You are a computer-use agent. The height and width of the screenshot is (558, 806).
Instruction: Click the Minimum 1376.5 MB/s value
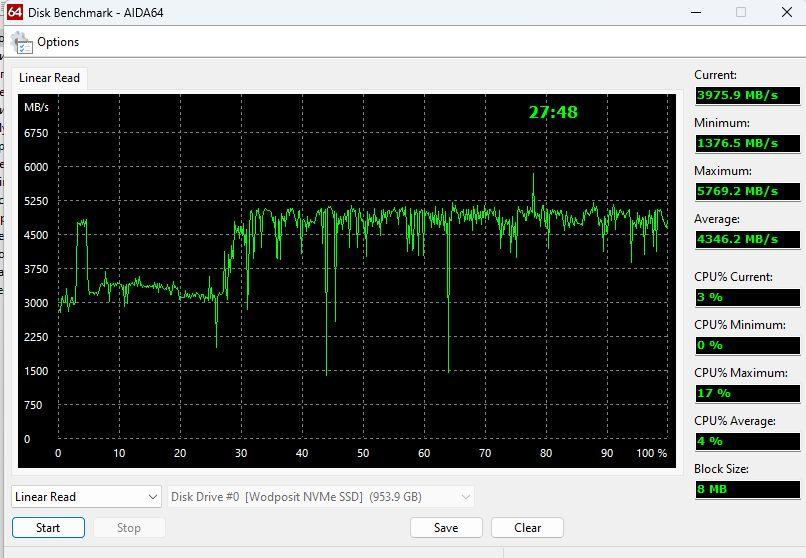pos(747,143)
